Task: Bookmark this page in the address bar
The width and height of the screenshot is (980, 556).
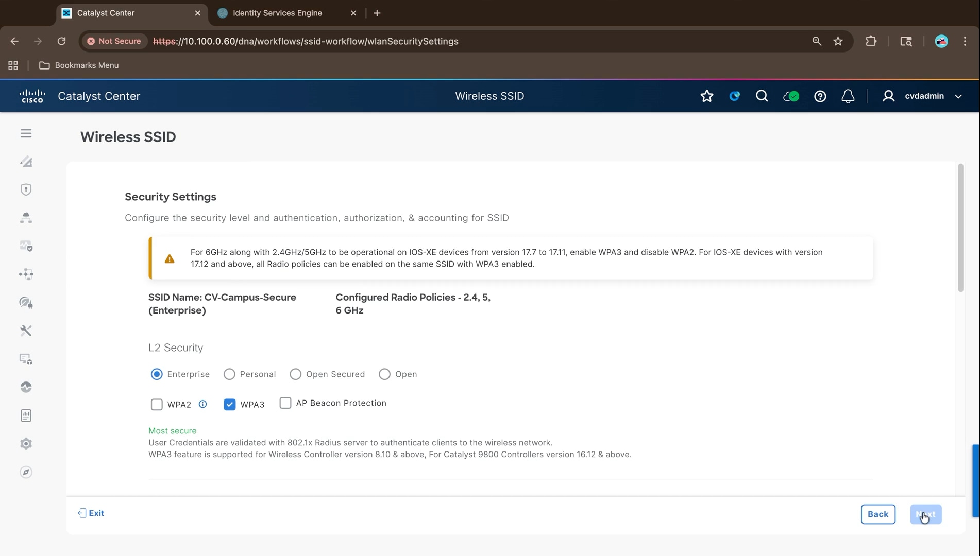Action: coord(838,41)
